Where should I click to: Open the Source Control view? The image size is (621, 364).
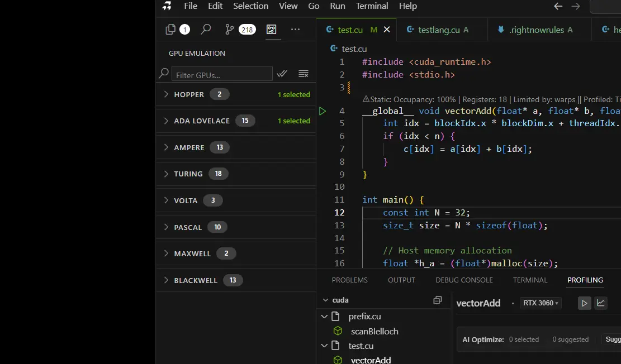230,30
